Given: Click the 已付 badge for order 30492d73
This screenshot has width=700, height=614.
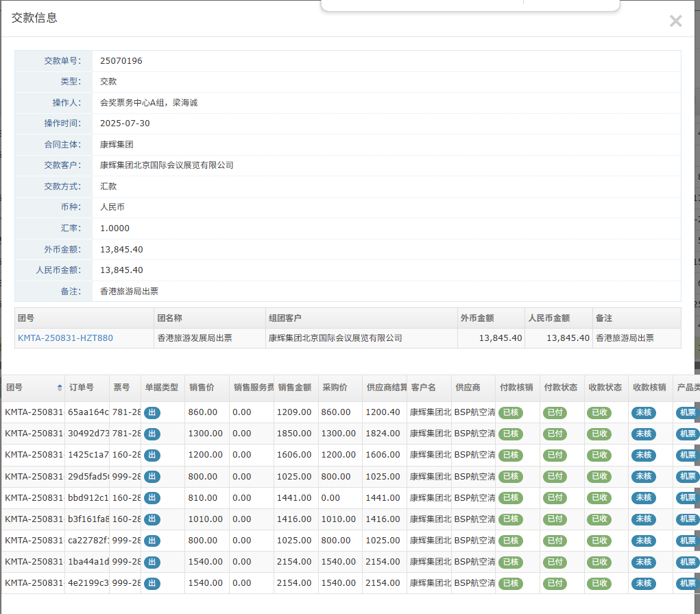Looking at the screenshot, I should (x=555, y=434).
